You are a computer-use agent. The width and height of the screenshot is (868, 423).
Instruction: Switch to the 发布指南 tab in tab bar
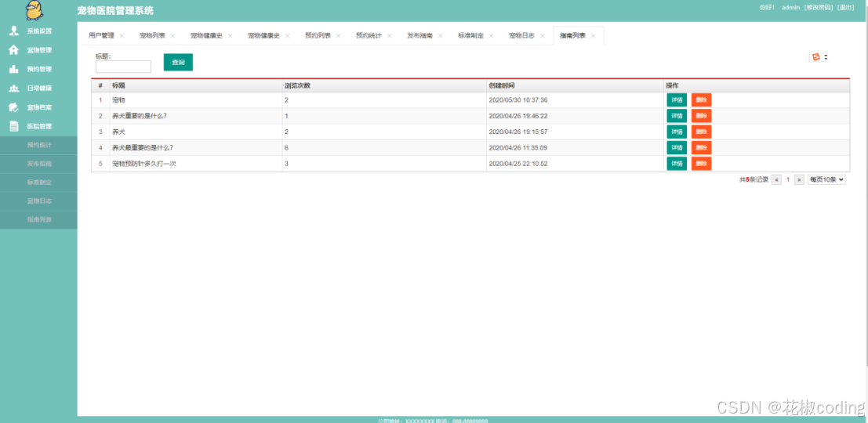(419, 35)
